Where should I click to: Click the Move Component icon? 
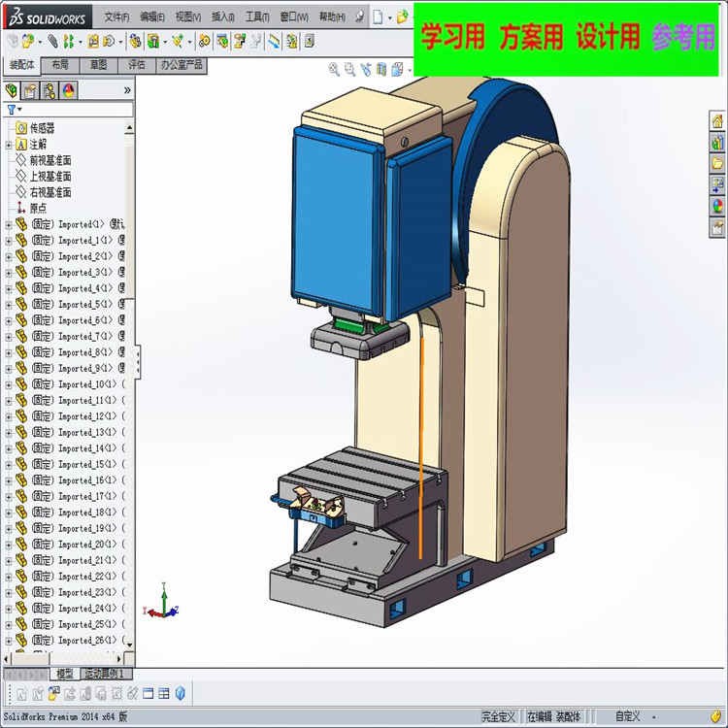click(x=109, y=42)
